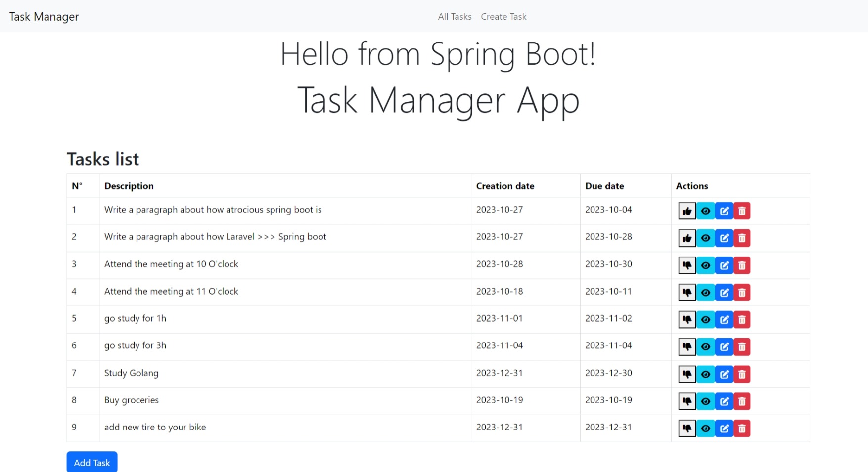Delete the go study for 1h task
This screenshot has width=868, height=472.
point(742,320)
